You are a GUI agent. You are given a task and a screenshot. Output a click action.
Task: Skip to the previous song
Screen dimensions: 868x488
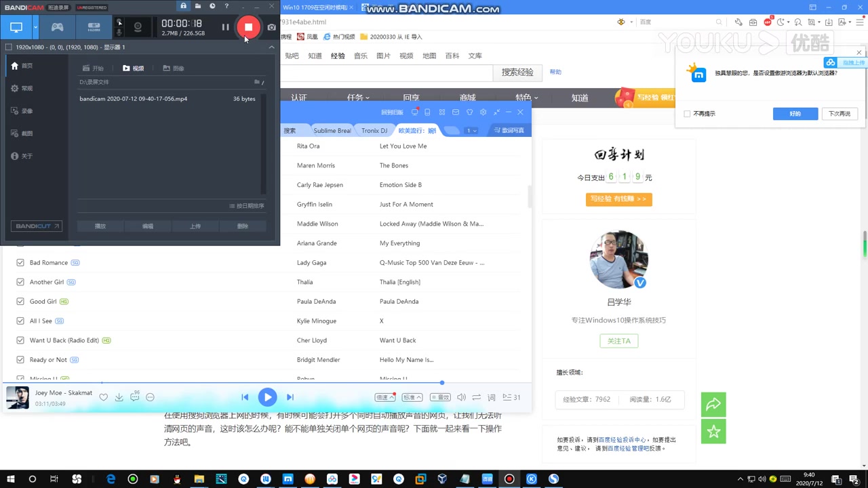tap(245, 397)
